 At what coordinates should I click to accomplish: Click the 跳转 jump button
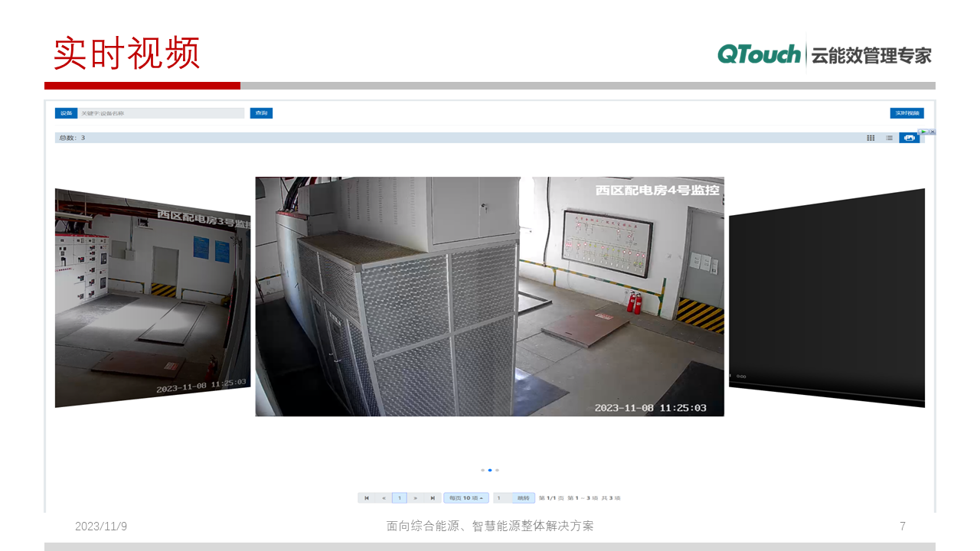pyautogui.click(x=525, y=497)
